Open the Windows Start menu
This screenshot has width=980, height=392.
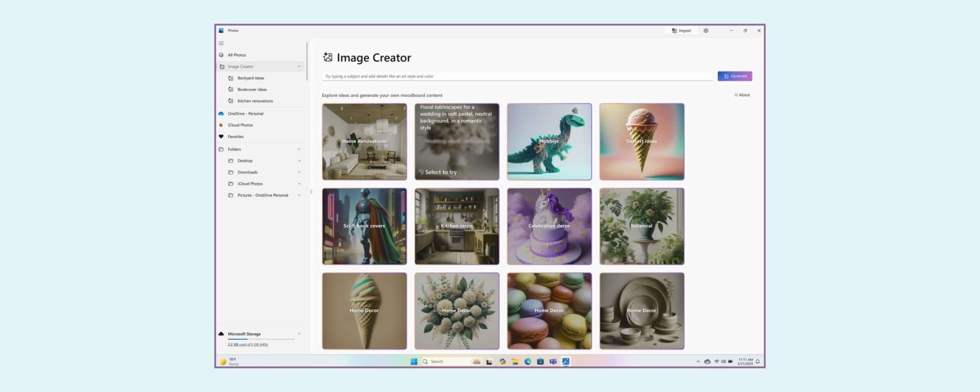(414, 361)
